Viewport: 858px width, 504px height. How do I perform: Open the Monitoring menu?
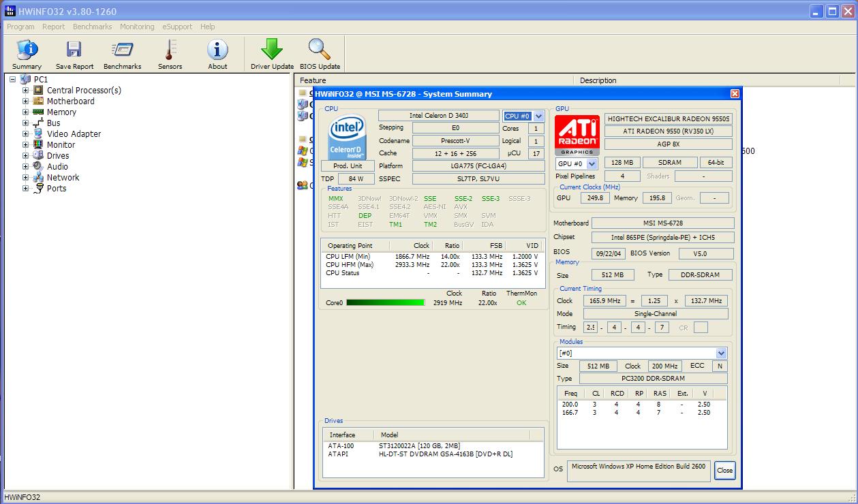pyautogui.click(x=137, y=27)
